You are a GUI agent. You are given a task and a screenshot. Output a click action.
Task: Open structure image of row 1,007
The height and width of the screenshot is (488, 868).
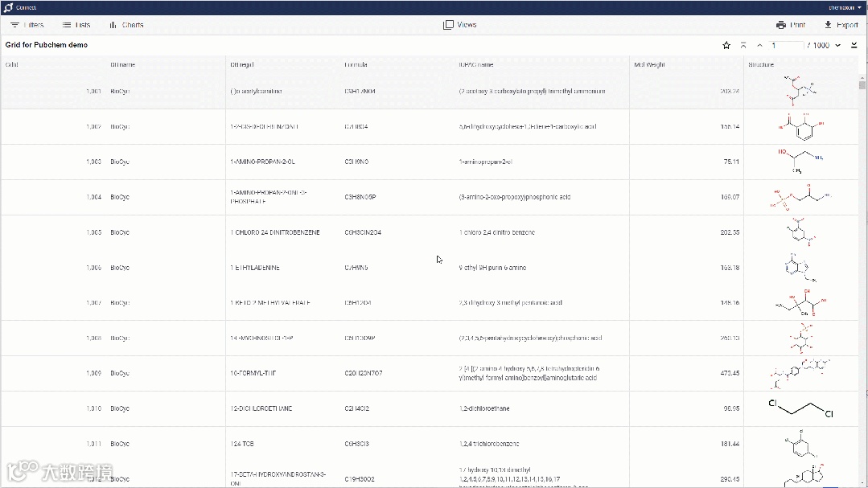[x=801, y=302]
